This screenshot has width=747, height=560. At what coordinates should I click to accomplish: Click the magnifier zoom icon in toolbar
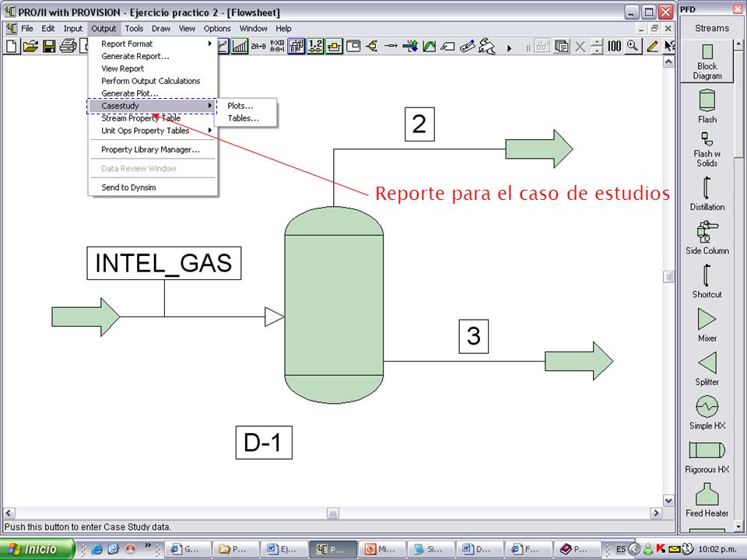click(x=633, y=46)
